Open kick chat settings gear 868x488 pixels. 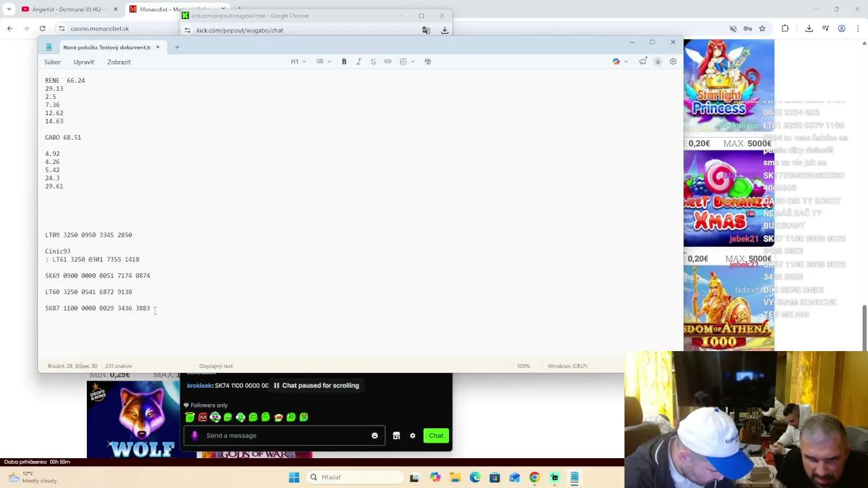coord(412,436)
